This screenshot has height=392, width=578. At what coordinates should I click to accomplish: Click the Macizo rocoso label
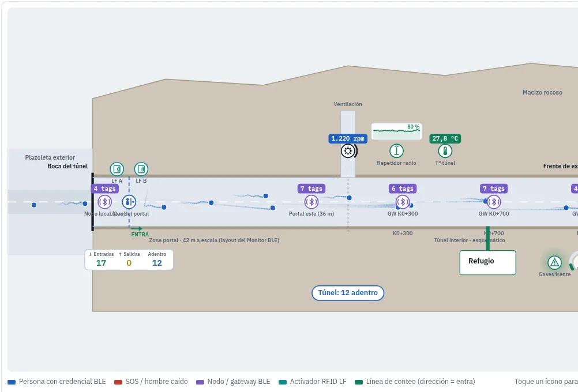point(542,92)
